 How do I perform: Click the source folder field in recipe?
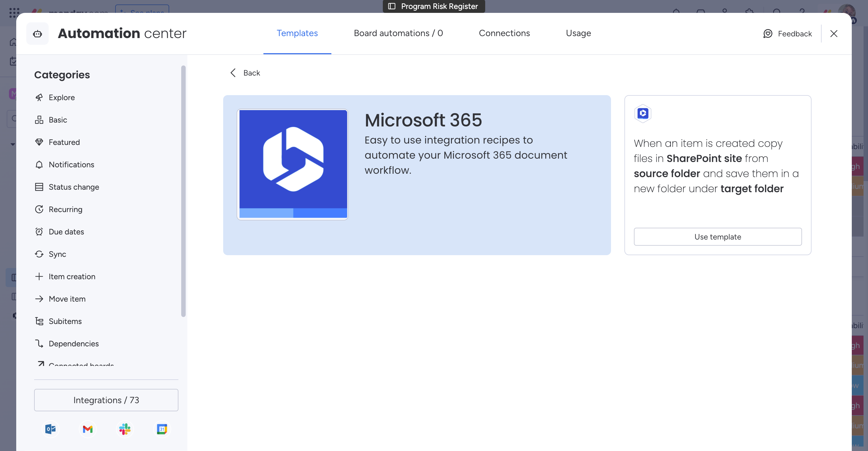pos(666,173)
